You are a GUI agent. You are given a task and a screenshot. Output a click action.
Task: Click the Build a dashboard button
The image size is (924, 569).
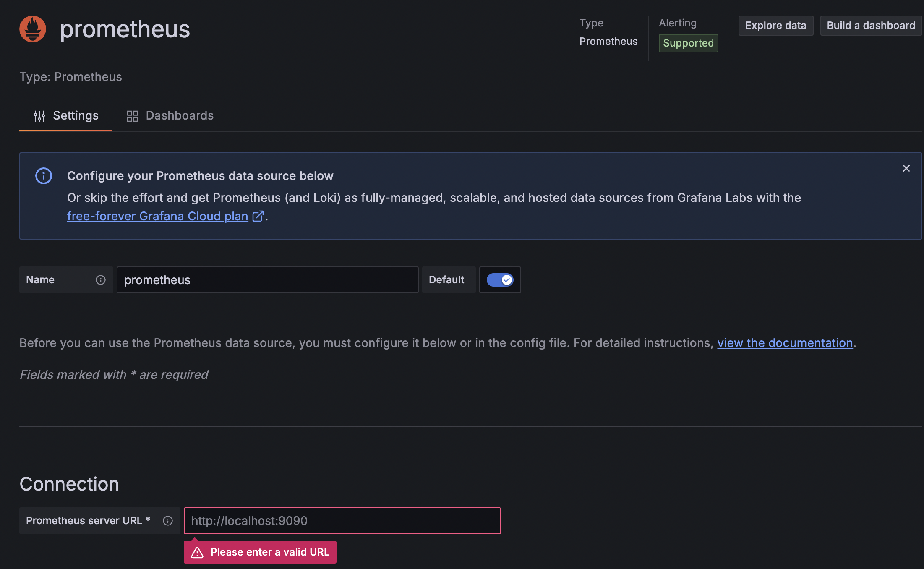(x=871, y=26)
